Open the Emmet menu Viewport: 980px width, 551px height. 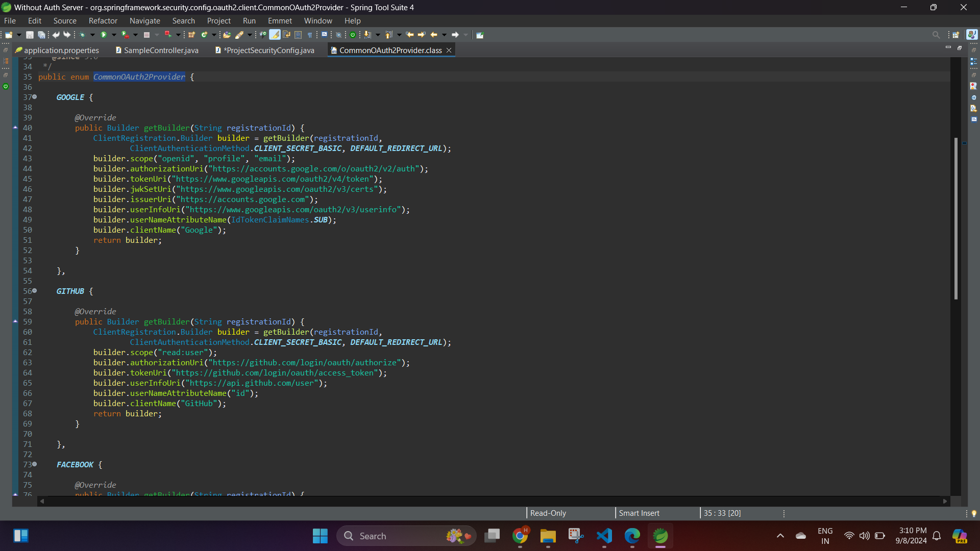[280, 21]
